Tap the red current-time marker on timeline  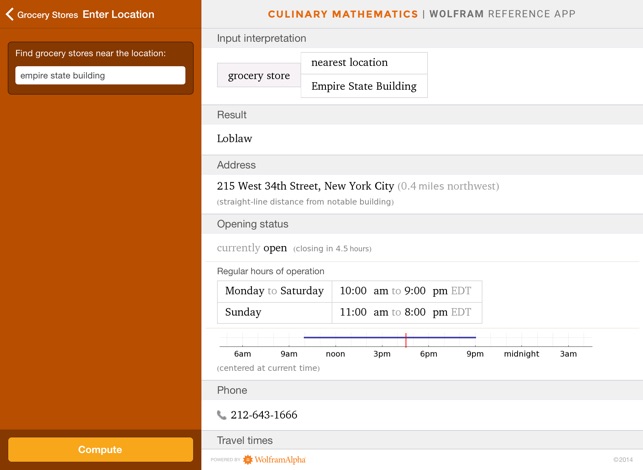pos(406,340)
